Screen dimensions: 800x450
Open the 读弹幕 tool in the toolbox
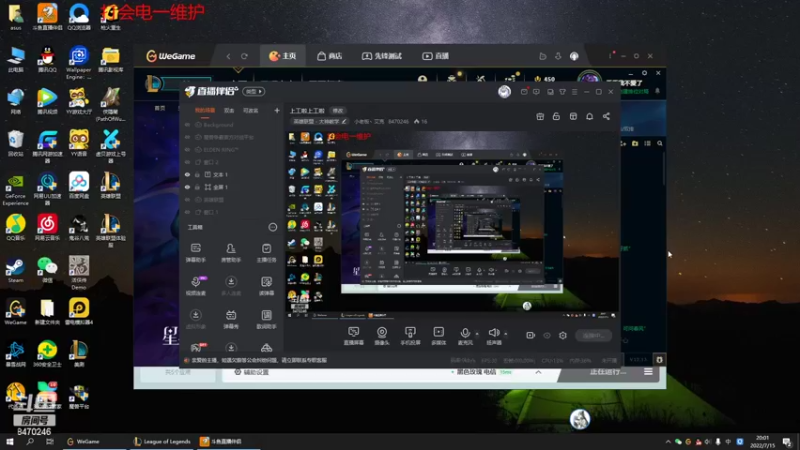click(266, 286)
